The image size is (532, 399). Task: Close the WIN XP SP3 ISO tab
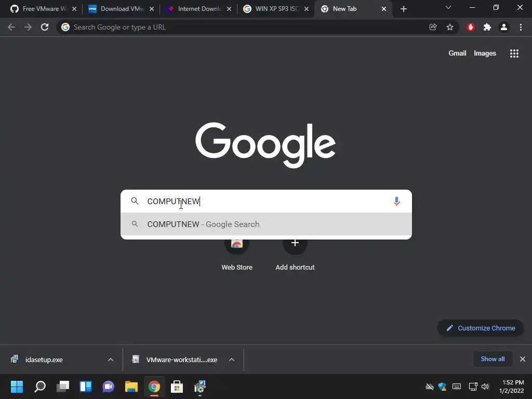(x=307, y=9)
